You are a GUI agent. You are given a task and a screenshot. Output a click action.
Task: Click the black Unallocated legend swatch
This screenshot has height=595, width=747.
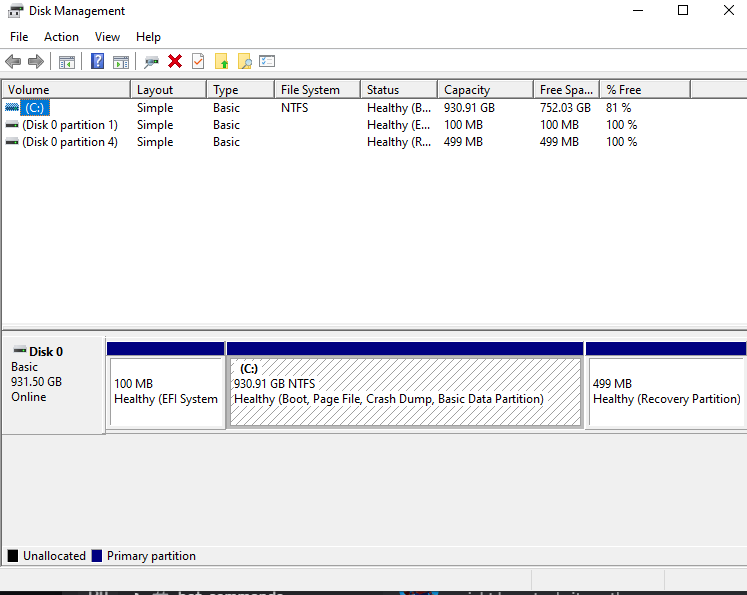point(13,555)
